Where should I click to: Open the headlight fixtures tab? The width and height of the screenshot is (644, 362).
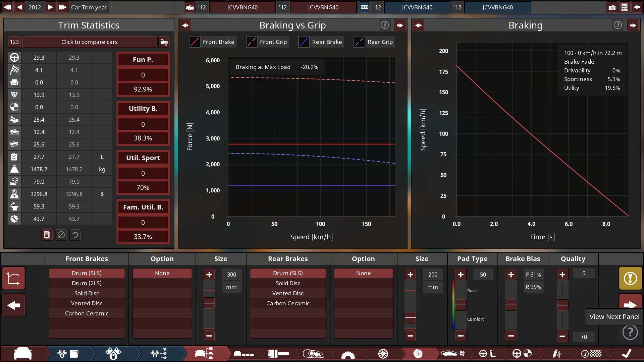[x=313, y=354]
